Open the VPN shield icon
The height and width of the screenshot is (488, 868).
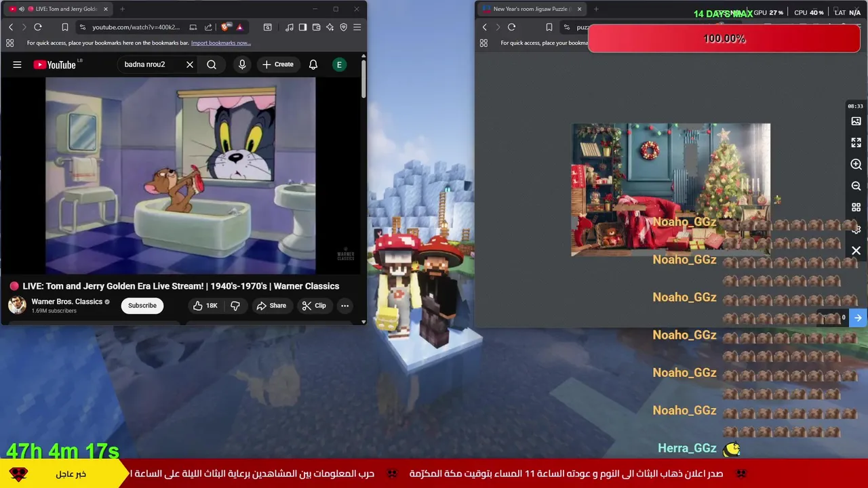pyautogui.click(x=343, y=27)
